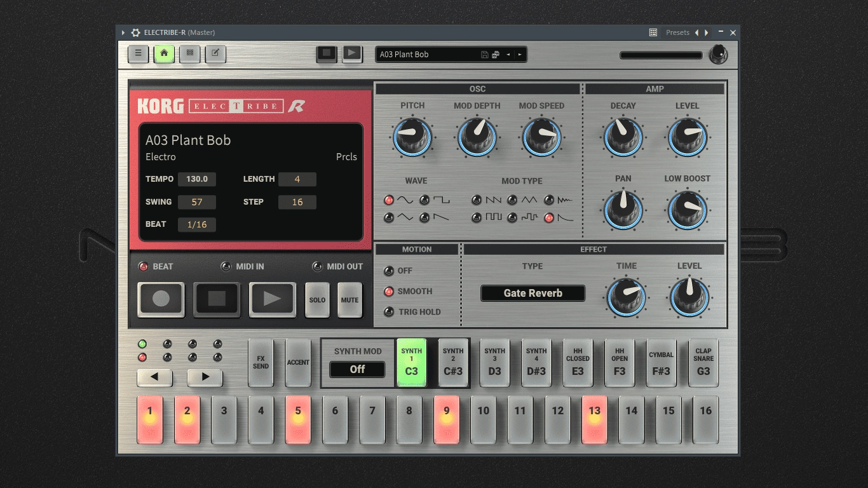Open the Synth Mod Off dropdown
This screenshot has height=488, width=868.
point(357,369)
